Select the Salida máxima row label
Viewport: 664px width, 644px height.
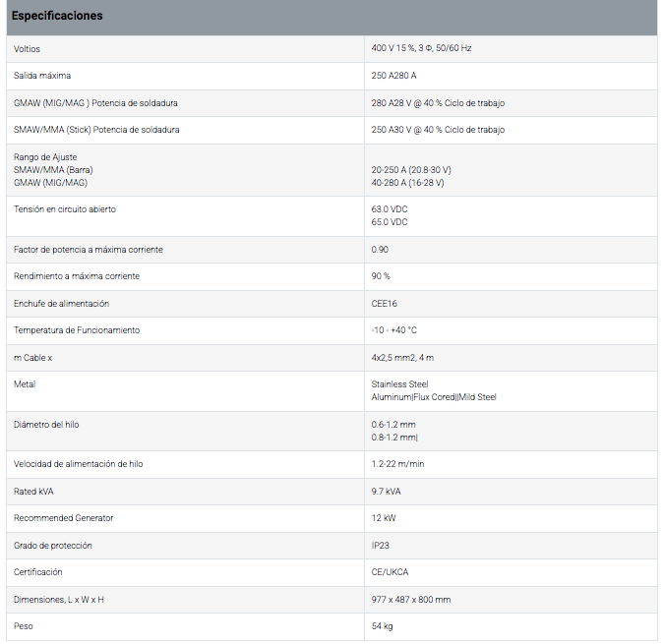coord(42,76)
